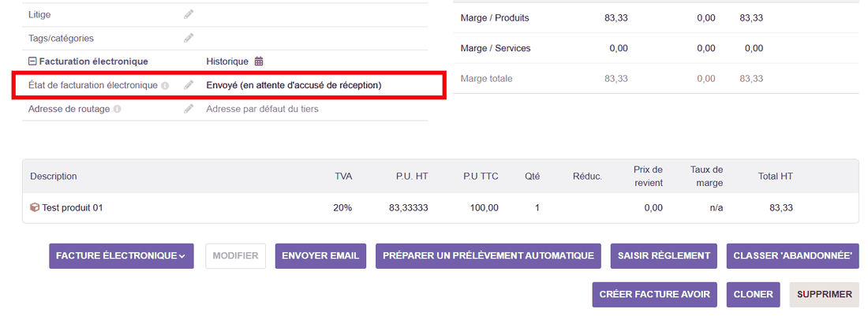The height and width of the screenshot is (335, 868).
Task: Click the Total HT column header
Action: pos(776,177)
